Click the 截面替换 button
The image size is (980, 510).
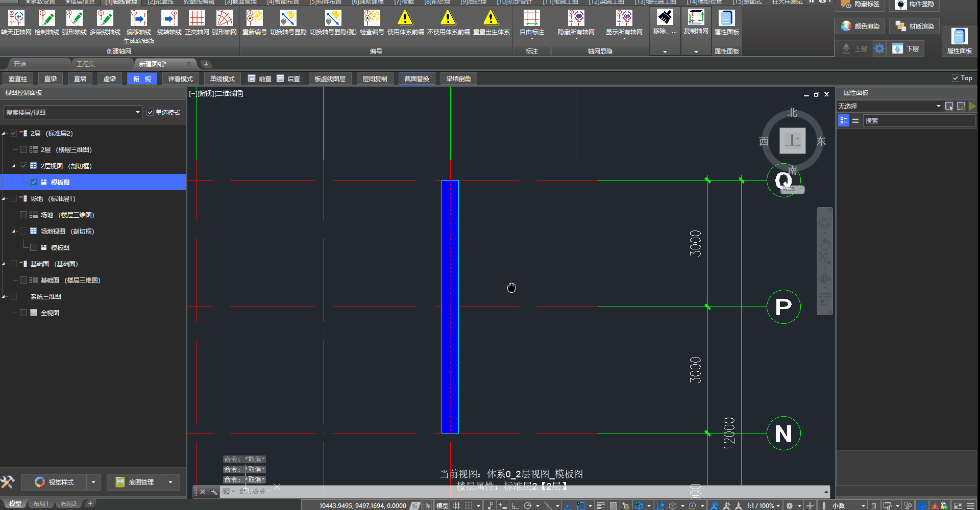point(416,79)
